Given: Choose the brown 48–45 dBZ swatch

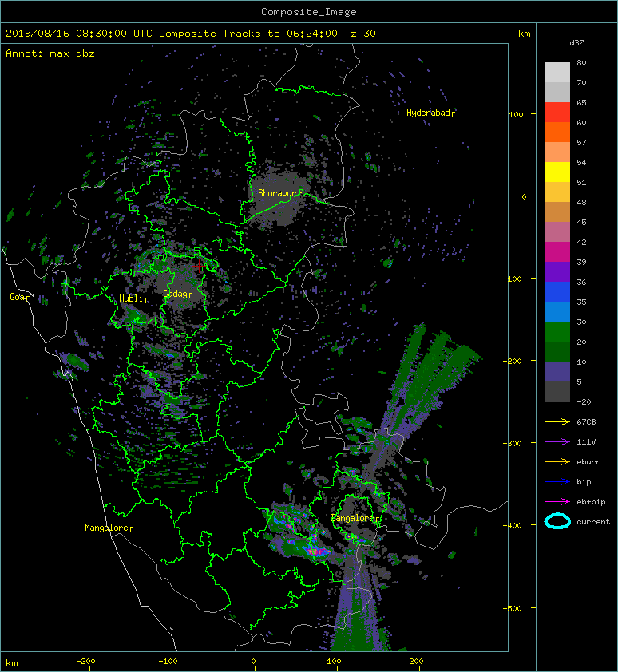Looking at the screenshot, I should click(x=557, y=211).
